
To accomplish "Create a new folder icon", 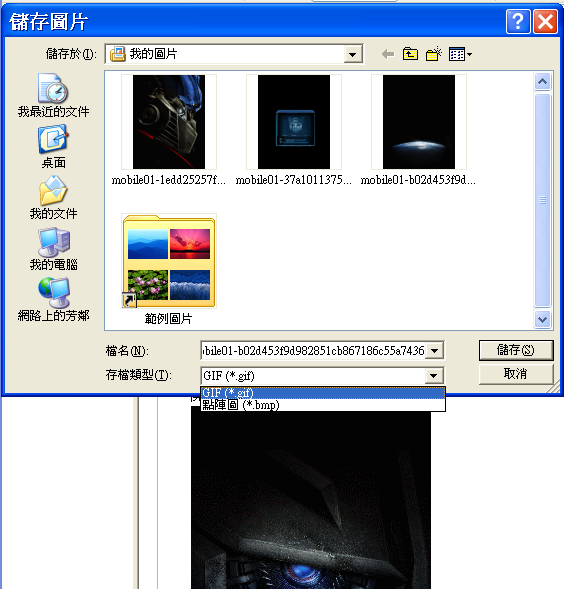I will click(x=434, y=54).
